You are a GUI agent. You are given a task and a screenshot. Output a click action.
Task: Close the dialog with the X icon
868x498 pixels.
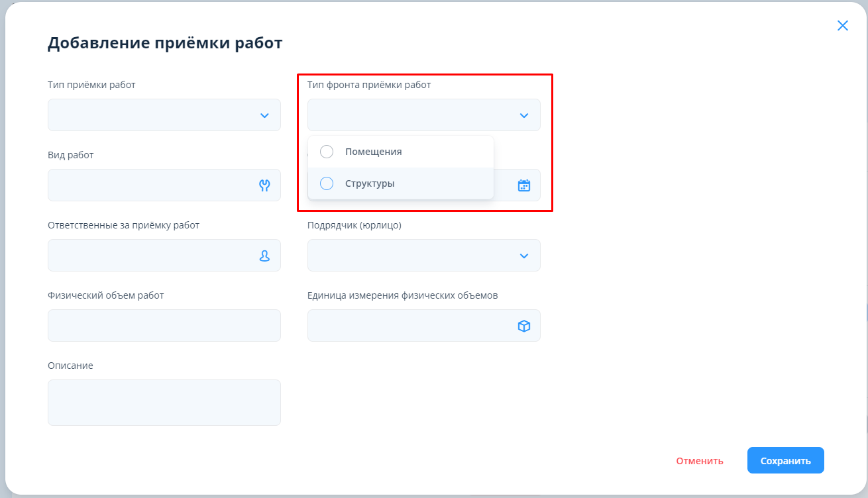[x=842, y=26]
